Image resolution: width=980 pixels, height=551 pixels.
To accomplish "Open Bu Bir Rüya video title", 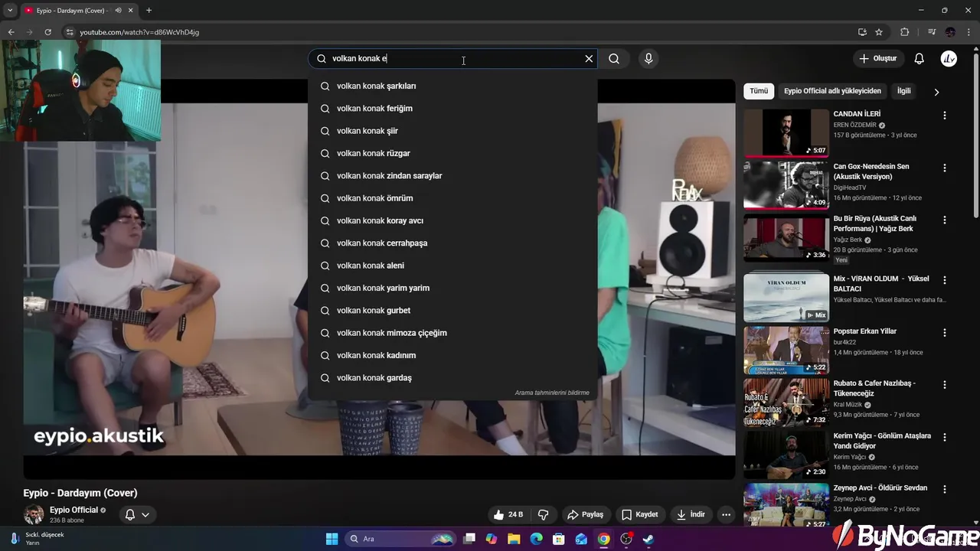I will 875,223.
